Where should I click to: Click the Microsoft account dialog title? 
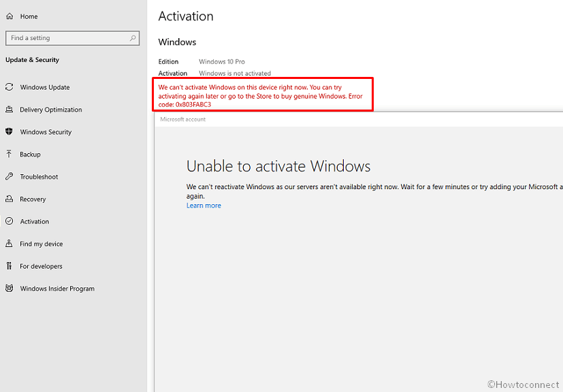pyautogui.click(x=182, y=119)
